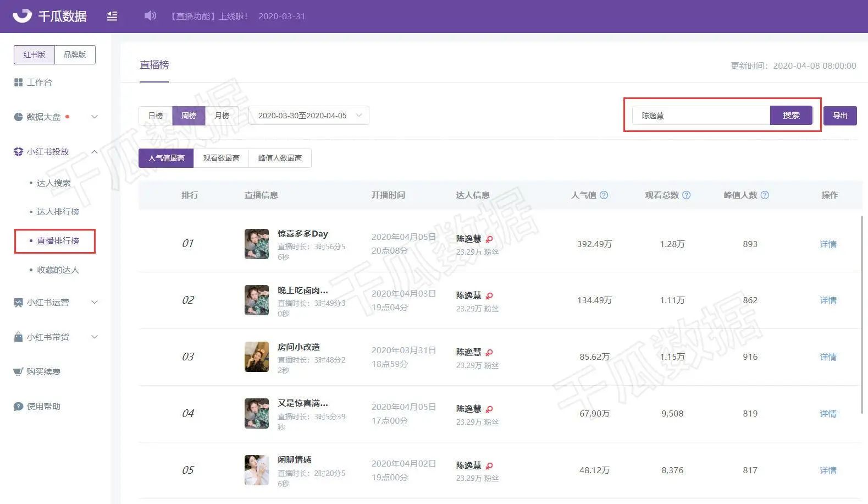Click the search field containing 陈逸慧

(x=701, y=116)
